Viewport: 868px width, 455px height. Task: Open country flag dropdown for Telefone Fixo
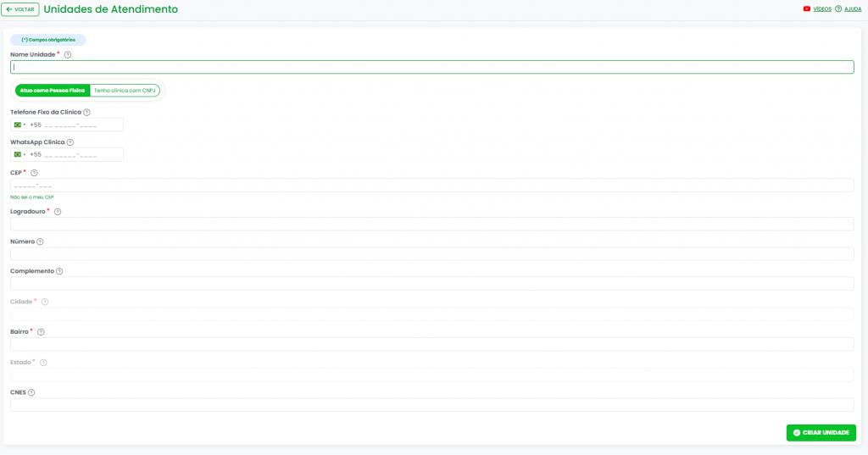click(x=19, y=125)
